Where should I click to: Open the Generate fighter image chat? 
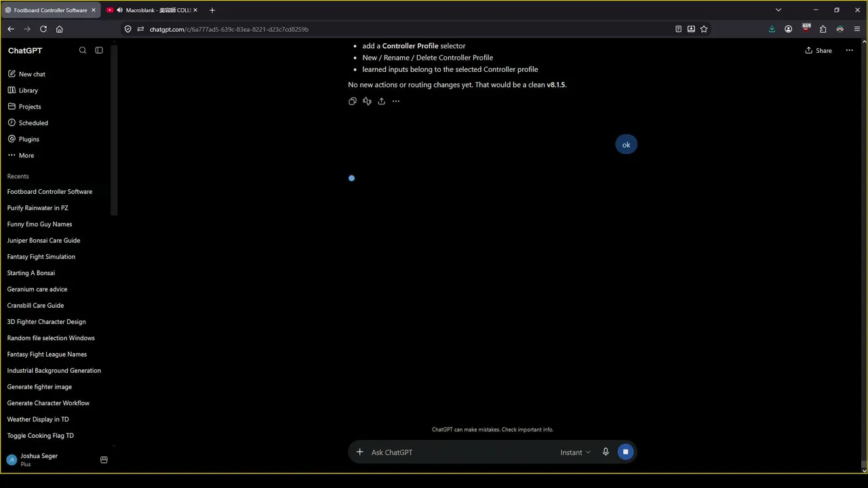pyautogui.click(x=39, y=387)
